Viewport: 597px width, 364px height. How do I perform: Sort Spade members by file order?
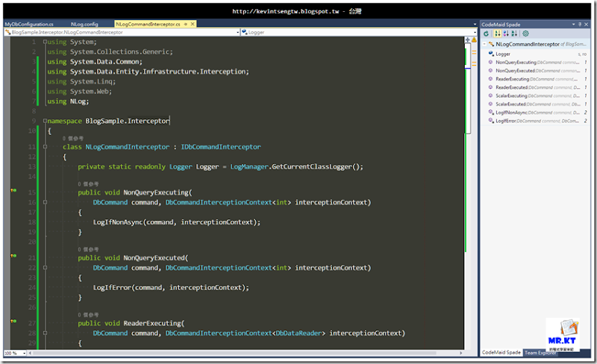click(x=497, y=34)
